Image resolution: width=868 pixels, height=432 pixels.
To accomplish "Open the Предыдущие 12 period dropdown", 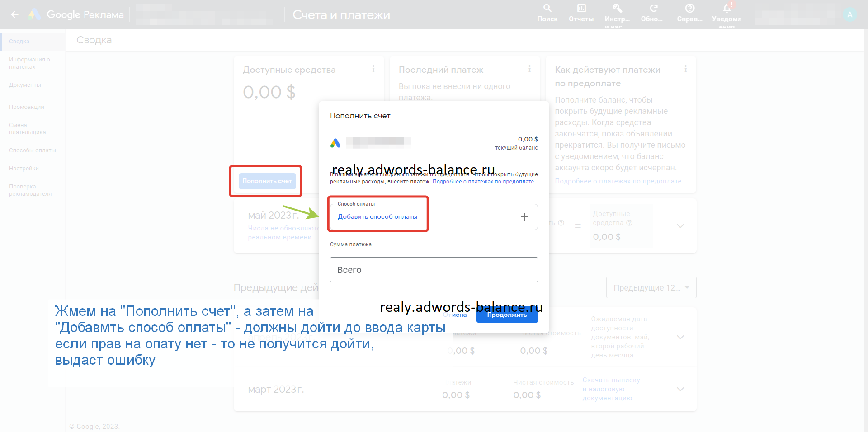I will coord(651,288).
